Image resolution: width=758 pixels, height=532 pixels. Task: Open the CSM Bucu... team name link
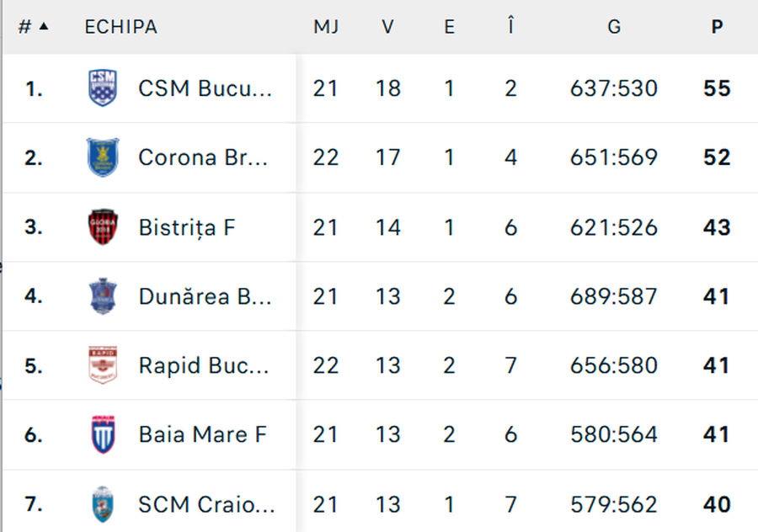(206, 88)
